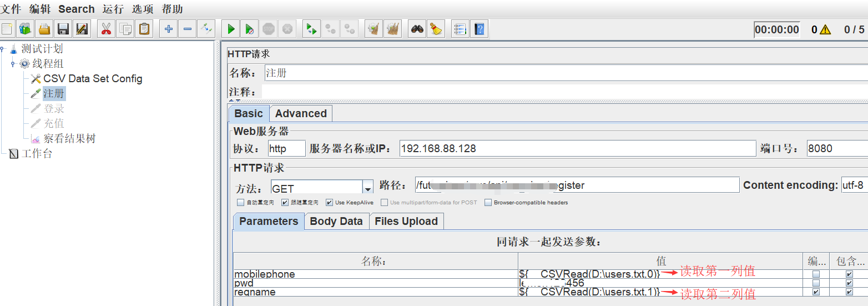This screenshot has width=868, height=306.
Task: Click the Open file folder icon
Action: pyautogui.click(x=44, y=29)
